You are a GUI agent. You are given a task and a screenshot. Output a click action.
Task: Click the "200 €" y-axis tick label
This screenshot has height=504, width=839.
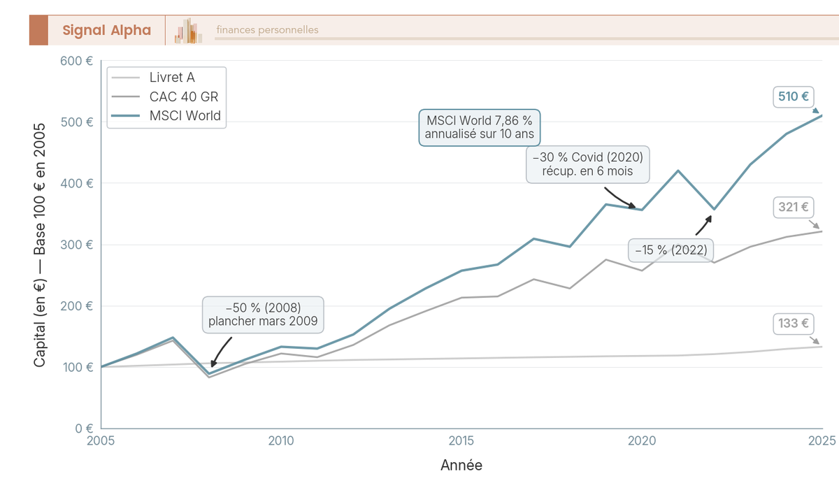pyautogui.click(x=78, y=305)
